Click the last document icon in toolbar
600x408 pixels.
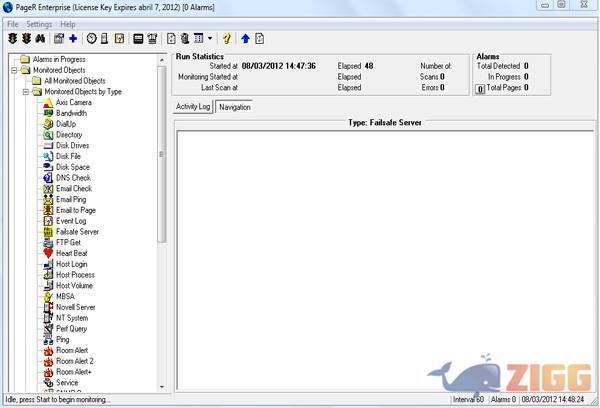point(259,39)
